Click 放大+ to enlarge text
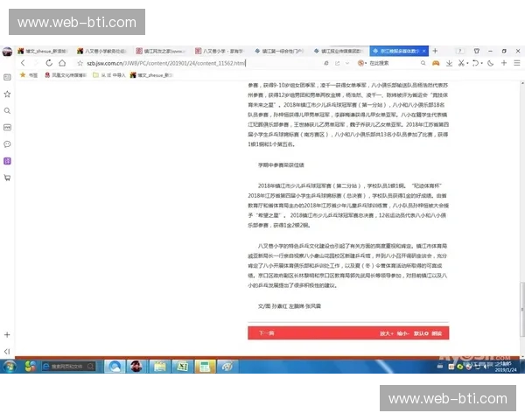Image resolution: width=525 pixels, height=420 pixels. click(387, 333)
